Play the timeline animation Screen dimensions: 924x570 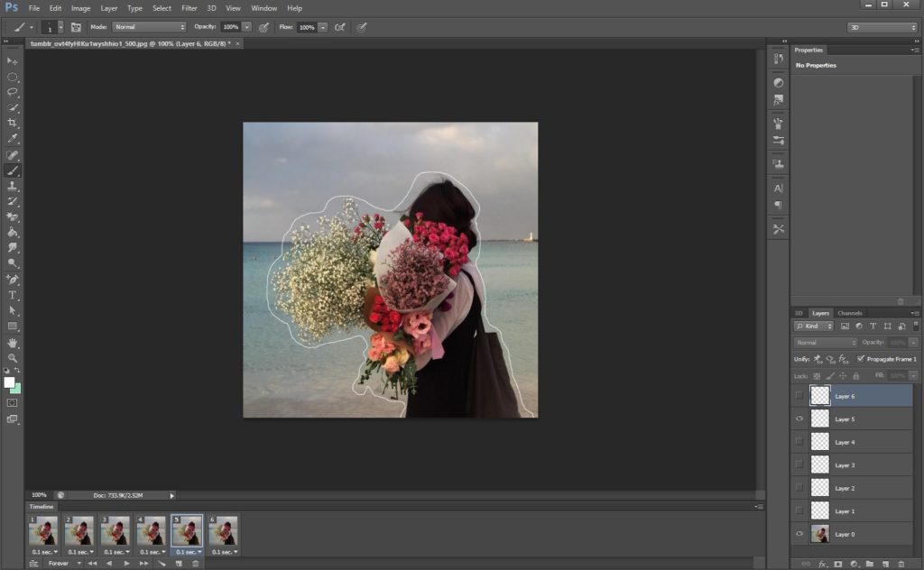coord(125,563)
